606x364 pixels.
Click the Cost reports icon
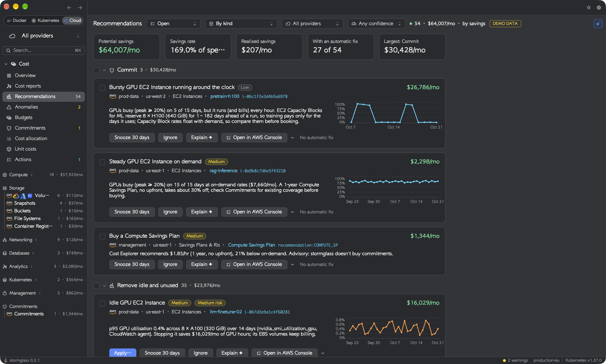point(9,86)
